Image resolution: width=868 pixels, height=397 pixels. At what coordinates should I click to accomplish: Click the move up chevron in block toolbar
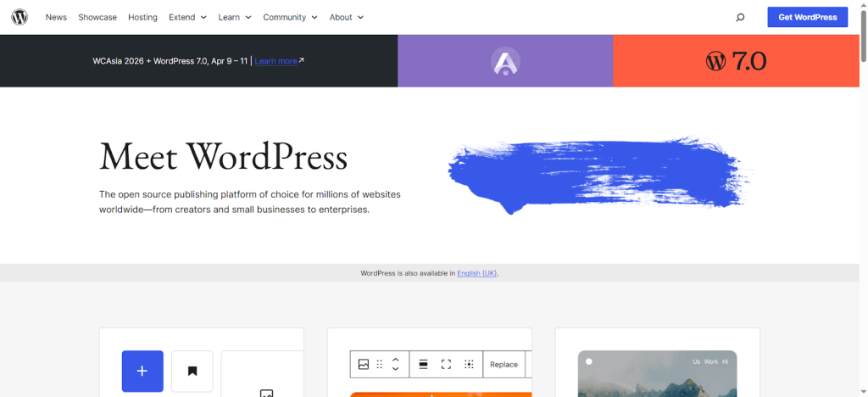click(395, 360)
